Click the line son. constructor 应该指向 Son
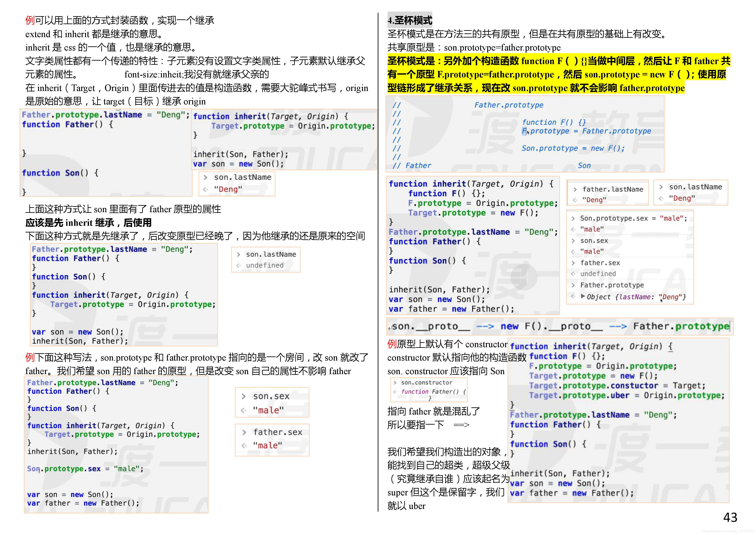This screenshot has width=756, height=535. pos(446,371)
